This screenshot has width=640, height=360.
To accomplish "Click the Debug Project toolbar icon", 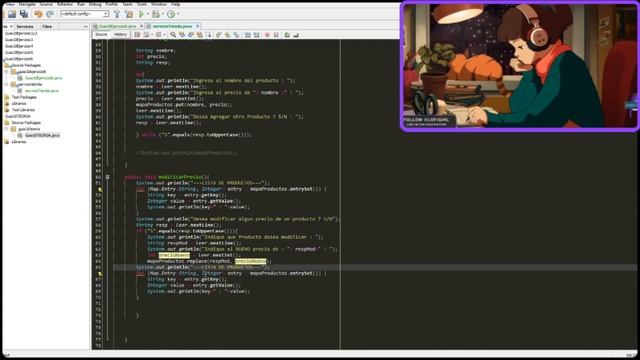I will point(155,14).
